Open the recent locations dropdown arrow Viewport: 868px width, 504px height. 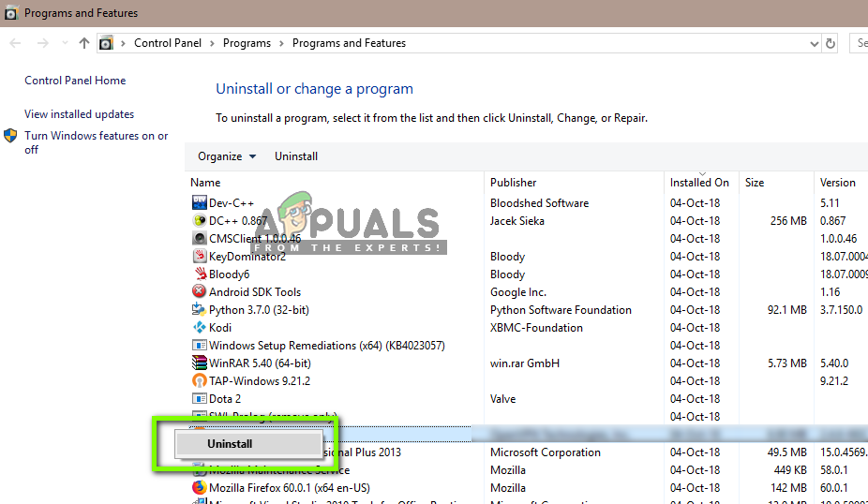[x=65, y=43]
